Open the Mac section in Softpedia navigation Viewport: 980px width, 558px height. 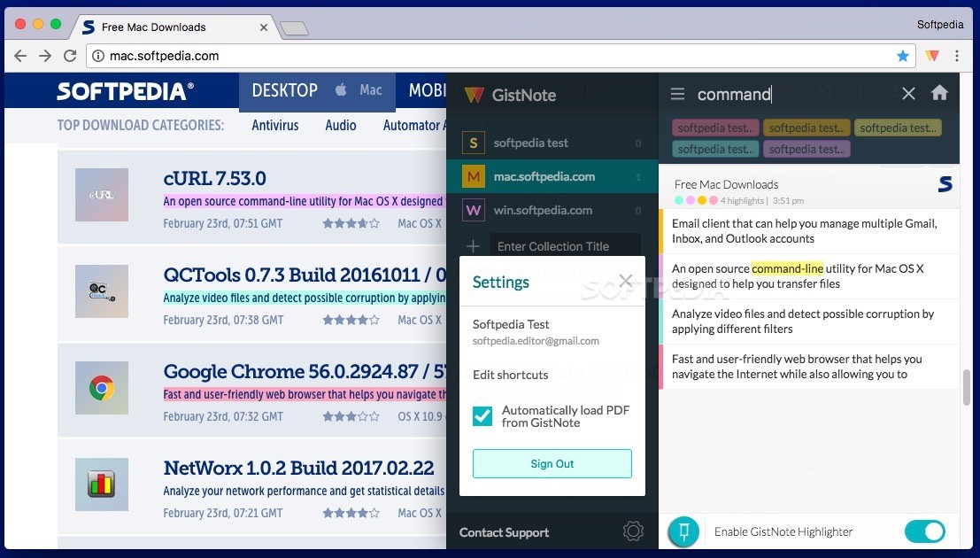pos(370,90)
